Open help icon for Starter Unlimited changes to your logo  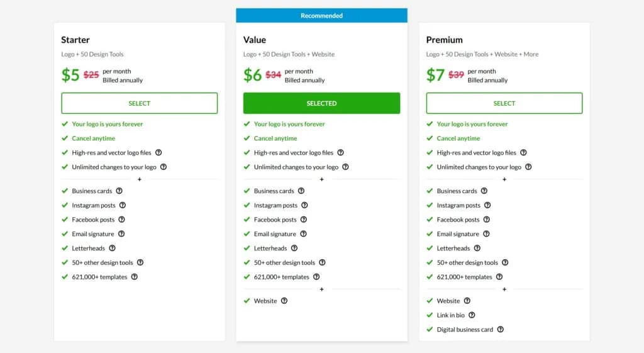point(164,167)
